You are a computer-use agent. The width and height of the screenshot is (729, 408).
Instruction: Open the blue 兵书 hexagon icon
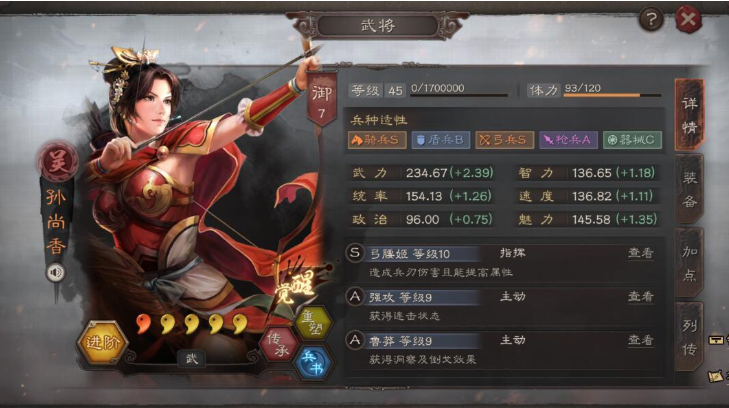click(x=313, y=363)
